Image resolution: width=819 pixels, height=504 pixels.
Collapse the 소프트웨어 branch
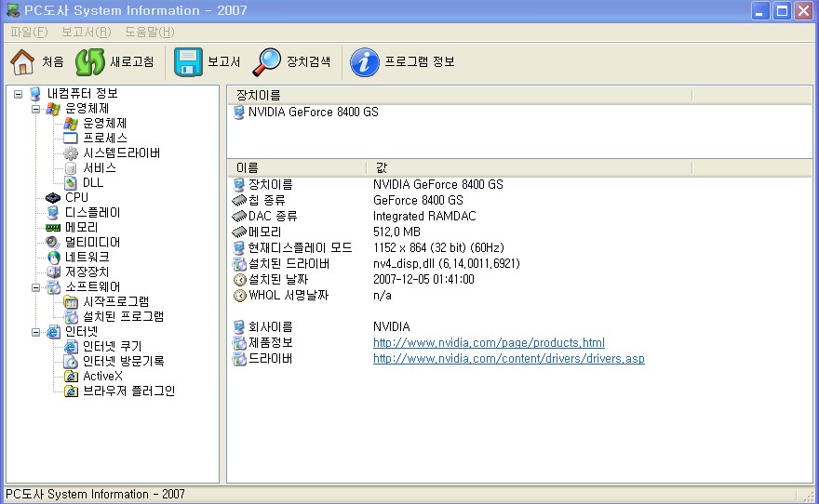pos(35,287)
